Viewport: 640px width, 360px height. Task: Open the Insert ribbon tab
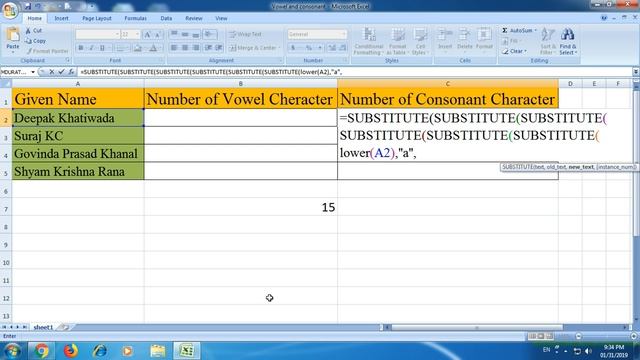pyautogui.click(x=62, y=18)
